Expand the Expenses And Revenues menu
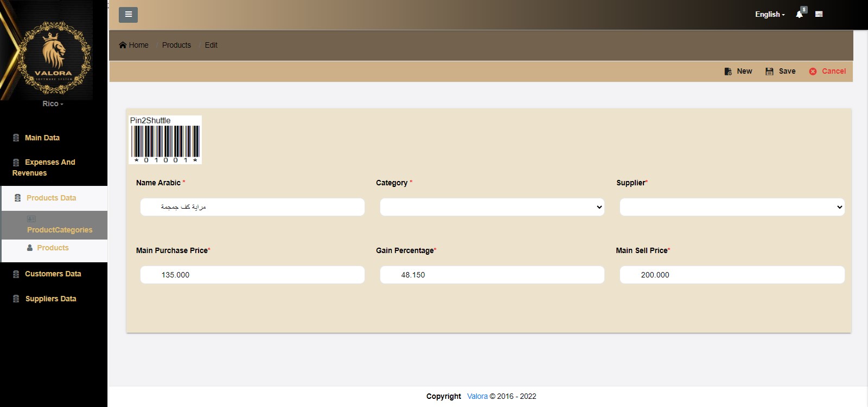 tap(44, 167)
